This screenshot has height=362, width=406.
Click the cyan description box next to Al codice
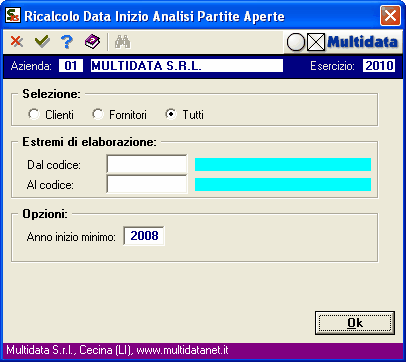click(x=283, y=184)
